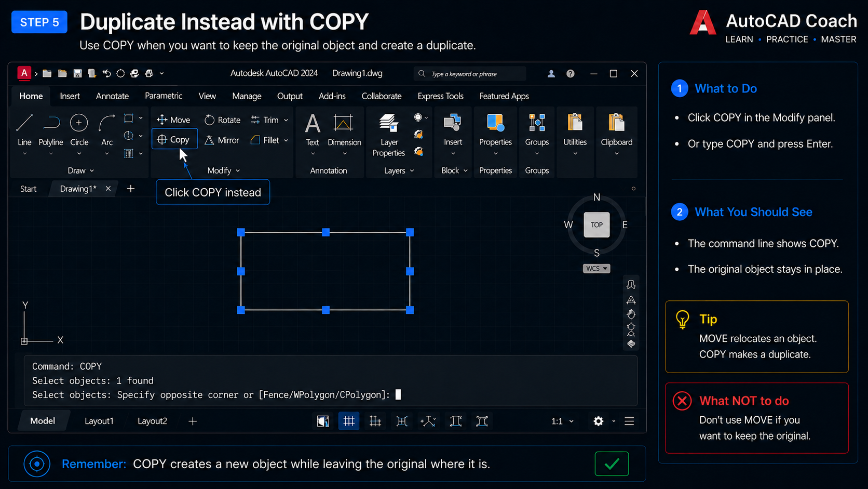Open the 1:1 annotation scale dropdown
The width and height of the screenshot is (868, 489).
pyautogui.click(x=563, y=421)
